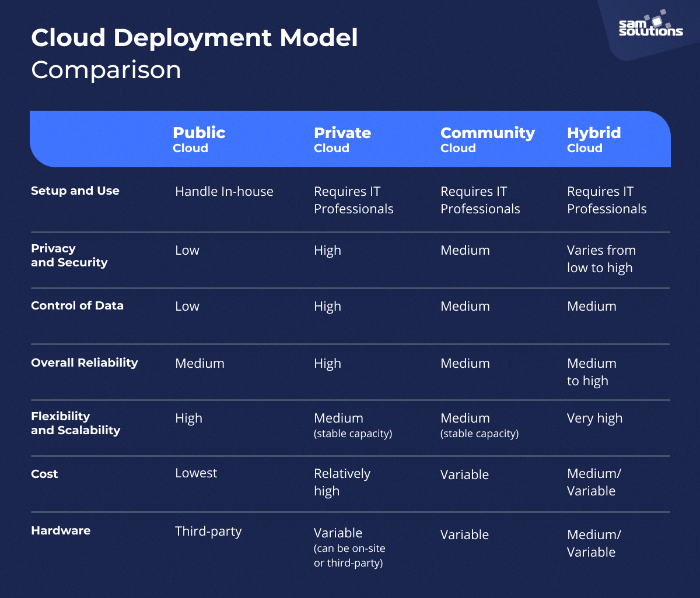The height and width of the screenshot is (598, 700).
Task: Select the Community Cloud column header
Action: [487, 139]
